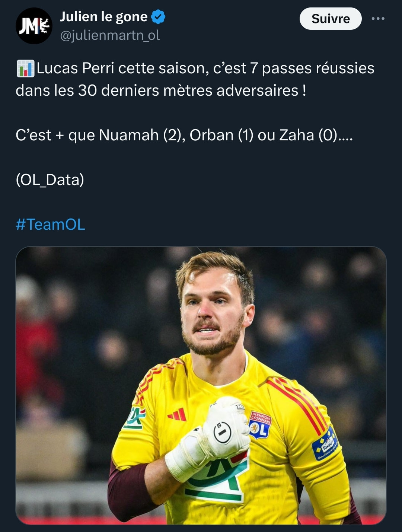Click the display name Julien le gone
The width and height of the screenshot is (402, 532).
click(104, 17)
